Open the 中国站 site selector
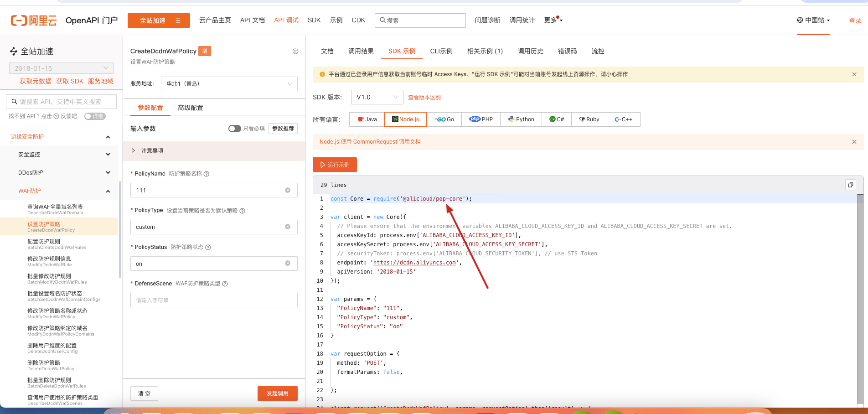 (x=813, y=20)
